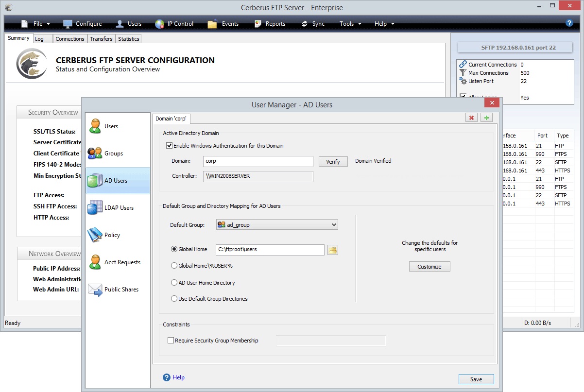Click the blue help question icon in toolbar
This screenshot has width=584, height=392.
(569, 23)
